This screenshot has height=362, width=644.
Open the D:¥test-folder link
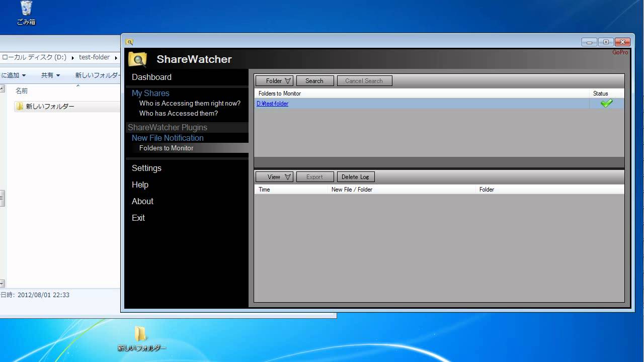(272, 104)
